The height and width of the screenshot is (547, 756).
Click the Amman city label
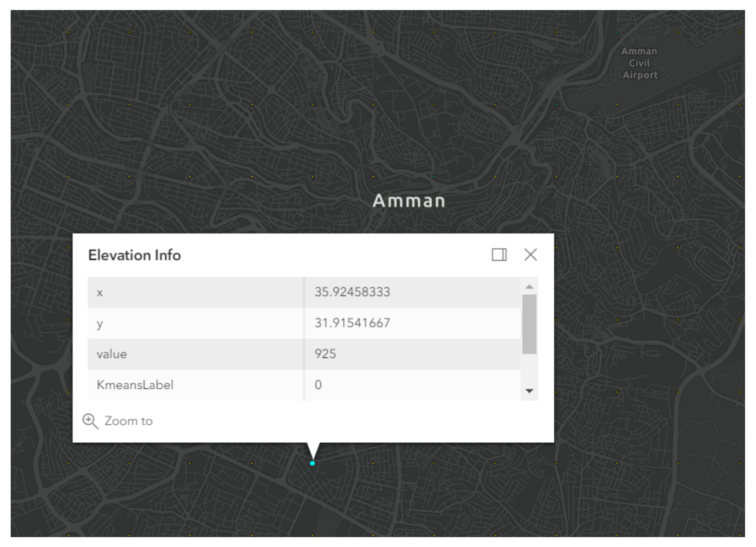(x=409, y=201)
